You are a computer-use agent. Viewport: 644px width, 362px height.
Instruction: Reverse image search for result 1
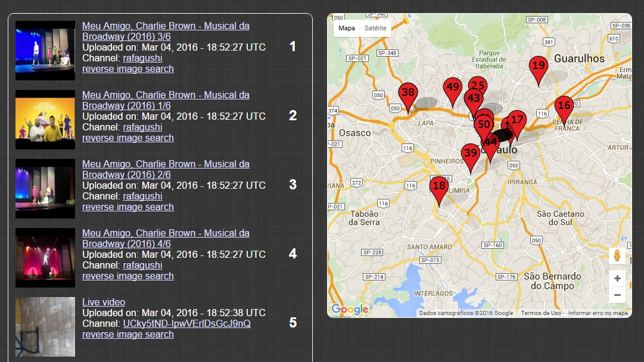point(127,68)
